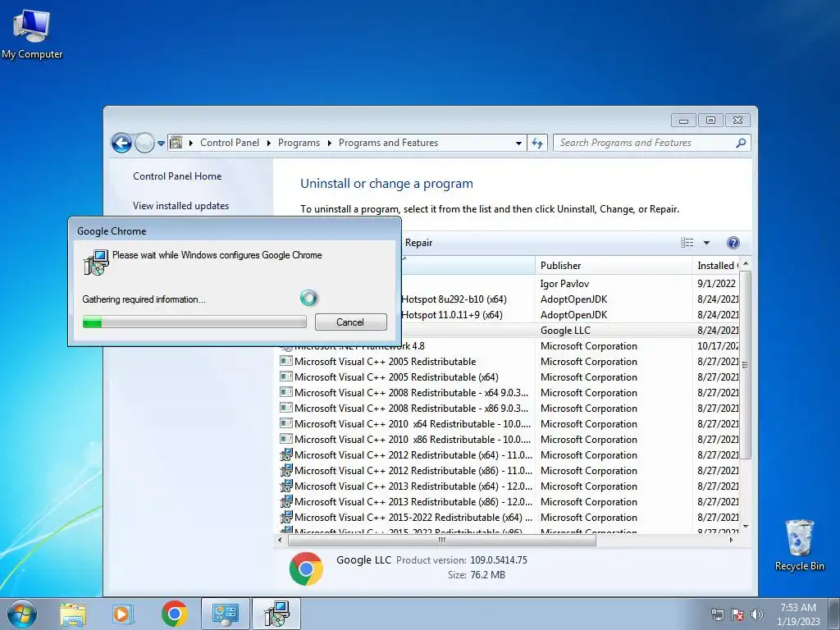Click the horizontal scrollbar thumb
This screenshot has height=630, width=840.
[x=442, y=540]
